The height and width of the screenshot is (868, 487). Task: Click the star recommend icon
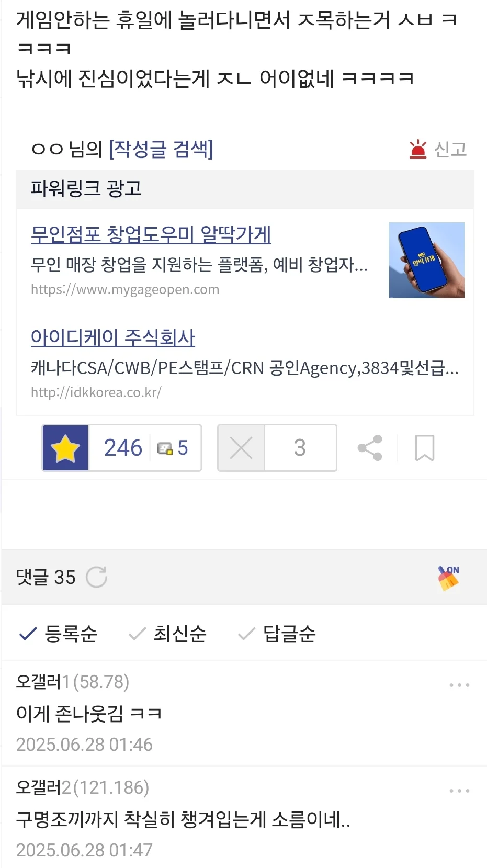pos(65,448)
